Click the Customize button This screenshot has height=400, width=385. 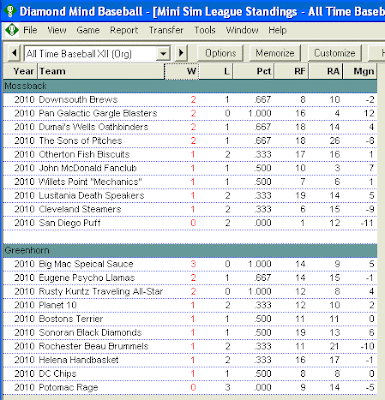(x=334, y=53)
